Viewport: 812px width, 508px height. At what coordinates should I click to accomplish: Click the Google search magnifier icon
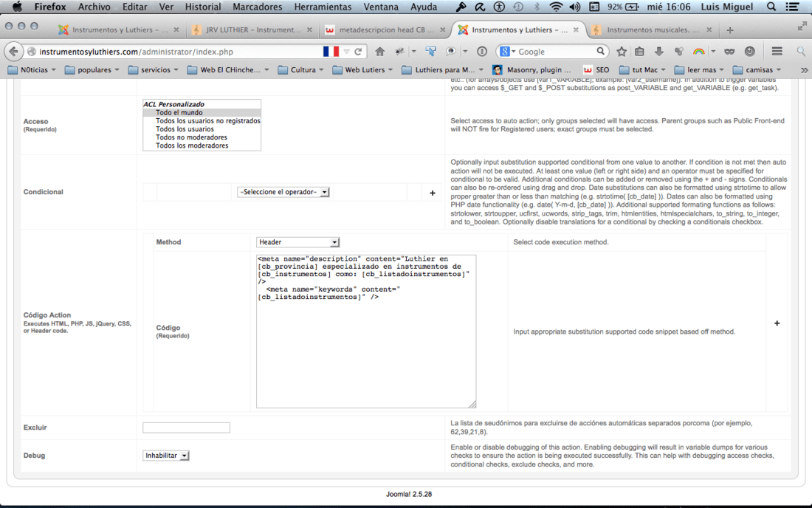(600, 51)
